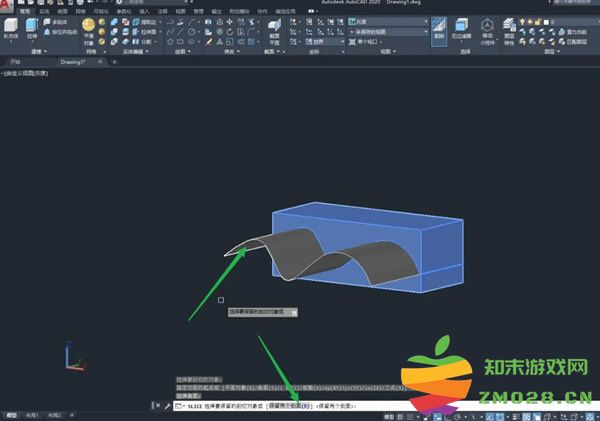Open the Insert (插入) ribbon tab
Image resolution: width=600 pixels, height=421 pixels.
click(x=144, y=11)
